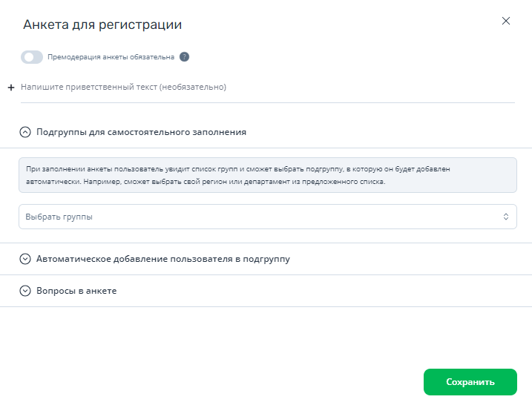
Task: Click the Подгруппы для самостоятельного заполнения heading
Action: tap(141, 132)
